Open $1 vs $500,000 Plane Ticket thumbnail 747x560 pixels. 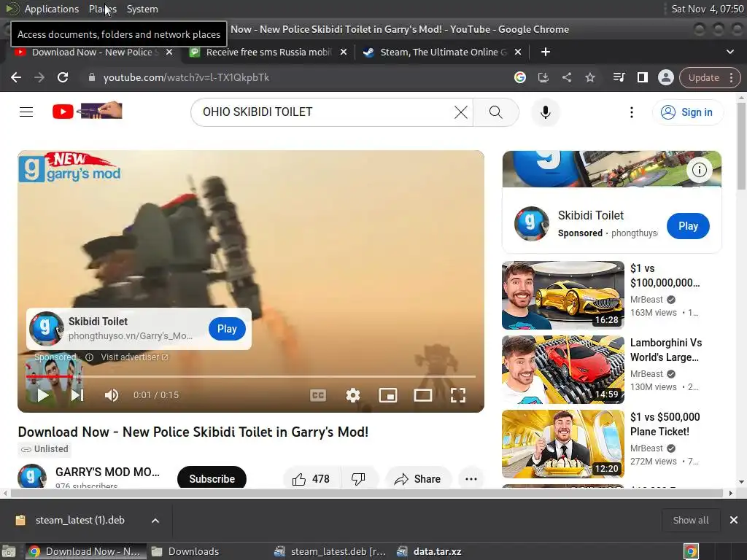click(x=563, y=444)
